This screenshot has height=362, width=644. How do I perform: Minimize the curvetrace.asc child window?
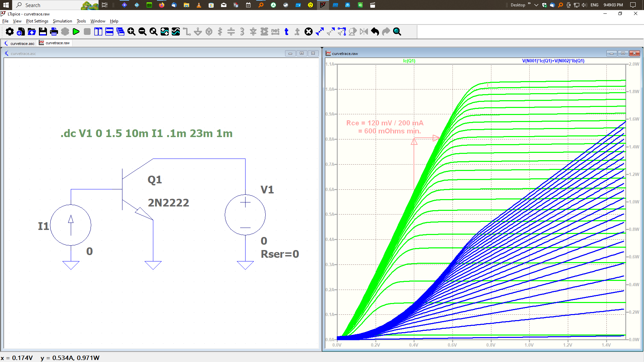290,53
